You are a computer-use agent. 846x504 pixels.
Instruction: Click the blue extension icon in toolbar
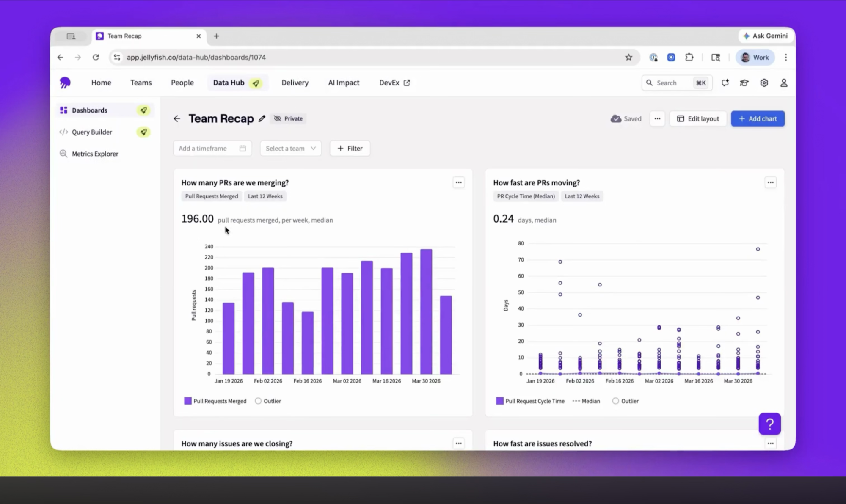(x=671, y=57)
